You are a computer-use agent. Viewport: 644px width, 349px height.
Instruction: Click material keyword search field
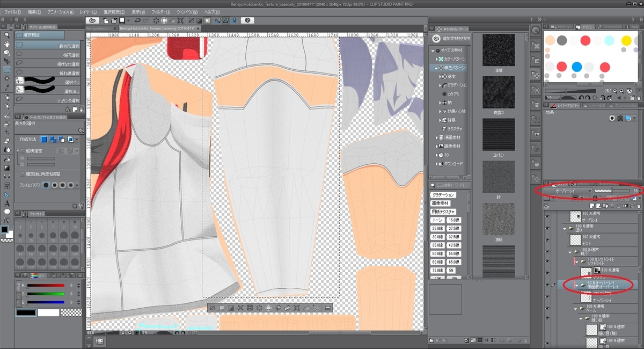(x=449, y=185)
